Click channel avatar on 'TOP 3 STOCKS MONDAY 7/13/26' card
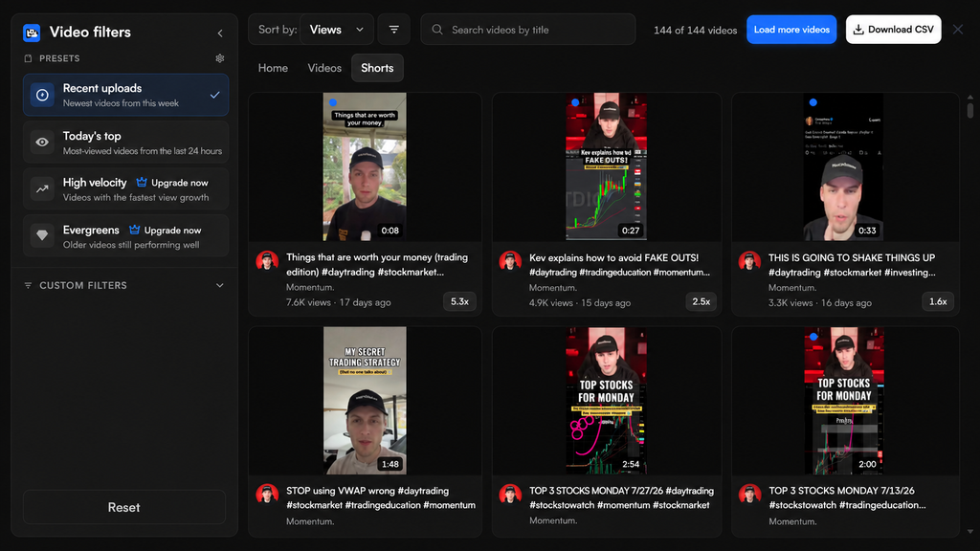Image resolution: width=980 pixels, height=551 pixels. 749,495
